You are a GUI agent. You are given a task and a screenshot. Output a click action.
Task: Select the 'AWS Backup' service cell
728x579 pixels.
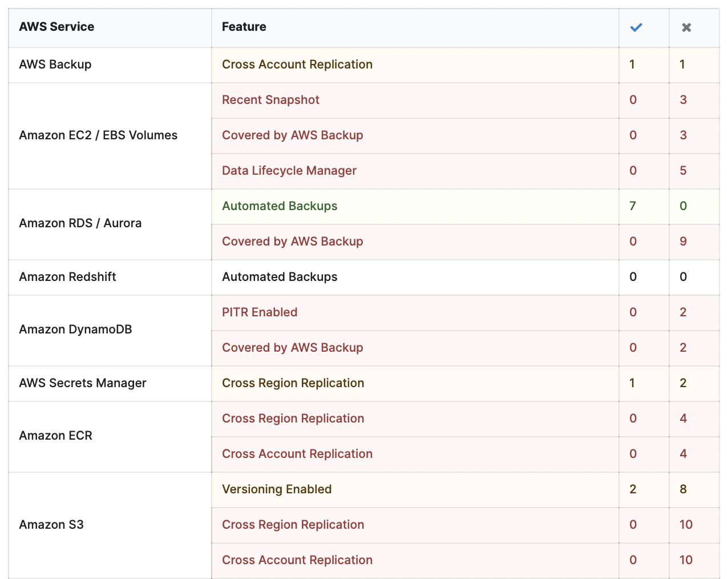click(x=110, y=65)
